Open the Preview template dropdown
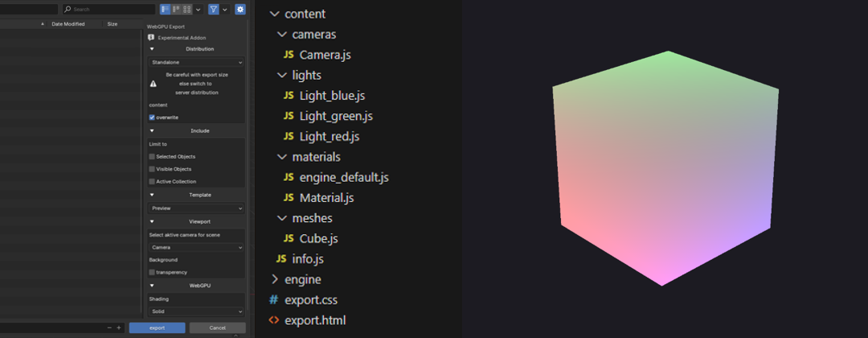This screenshot has height=338, width=868. [x=196, y=208]
